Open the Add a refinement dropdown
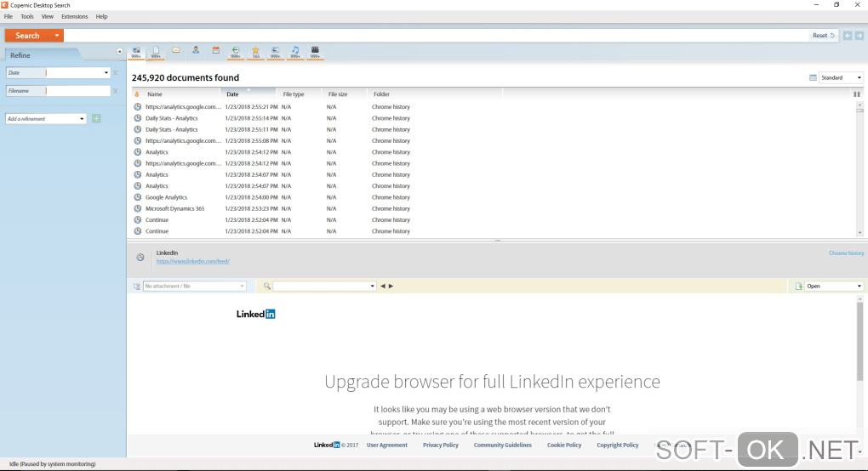 point(82,119)
